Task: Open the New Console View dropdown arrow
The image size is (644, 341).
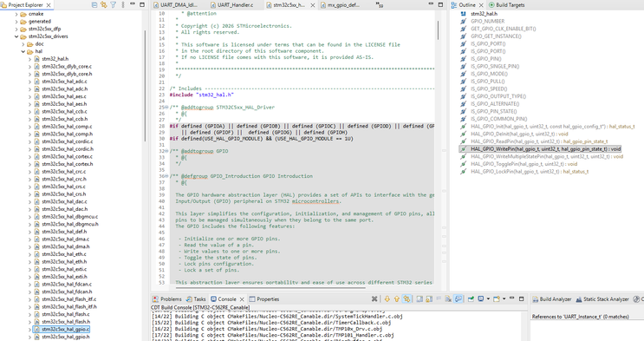Action: click(504, 299)
